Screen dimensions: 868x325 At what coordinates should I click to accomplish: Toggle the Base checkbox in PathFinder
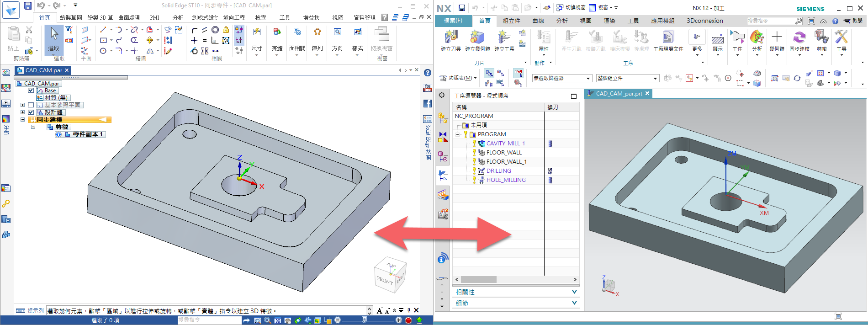point(31,91)
